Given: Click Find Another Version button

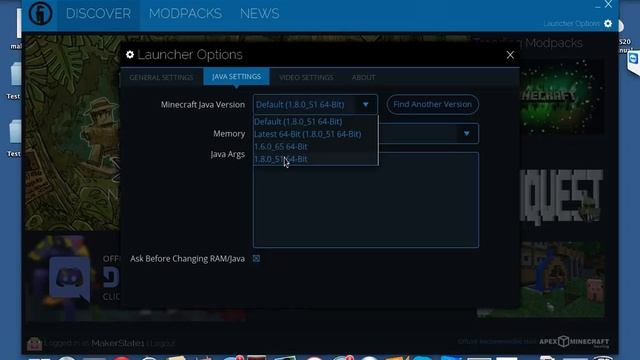Looking at the screenshot, I should coord(433,104).
